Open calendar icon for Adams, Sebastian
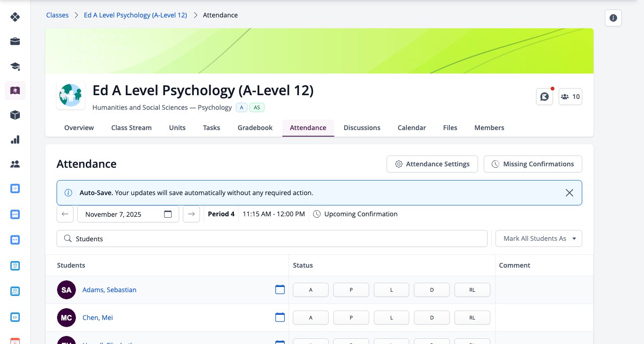Viewport: 644px width, 344px height. point(280,289)
